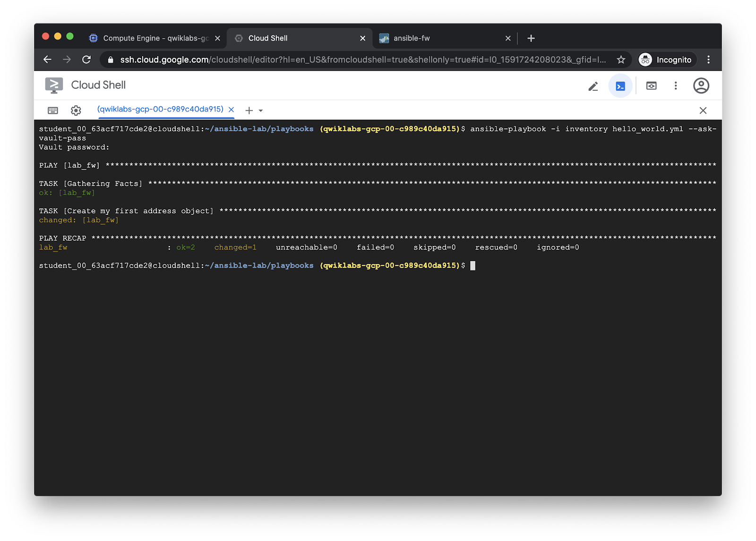Open the send key combination keyboard icon
The image size is (756, 541).
pos(53,110)
